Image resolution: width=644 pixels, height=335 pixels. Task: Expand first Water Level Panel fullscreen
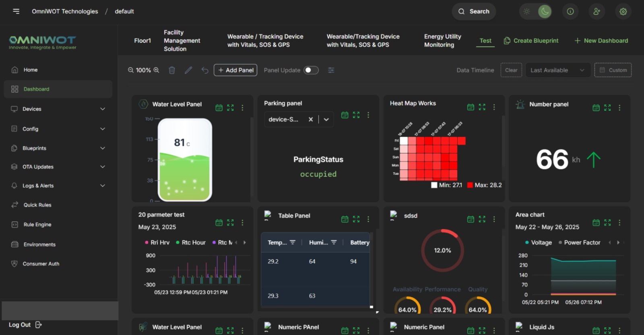(230, 108)
